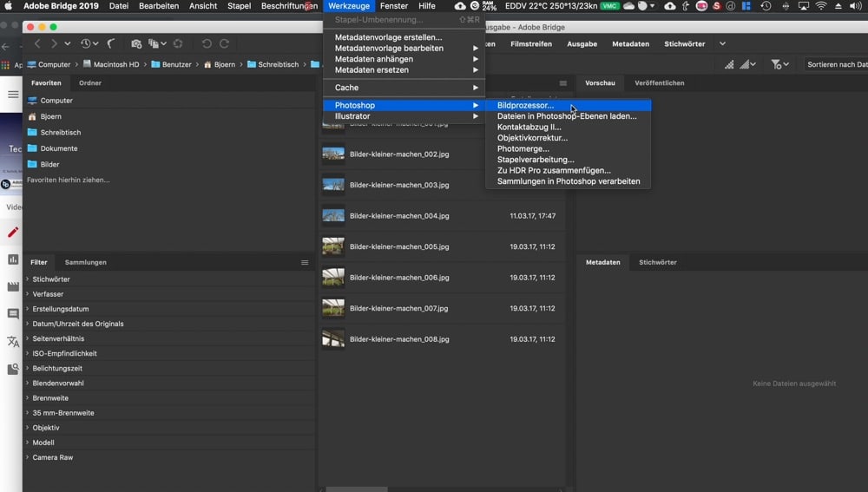Open the Illustrator submenu
This screenshot has height=492, width=868.
tap(404, 116)
